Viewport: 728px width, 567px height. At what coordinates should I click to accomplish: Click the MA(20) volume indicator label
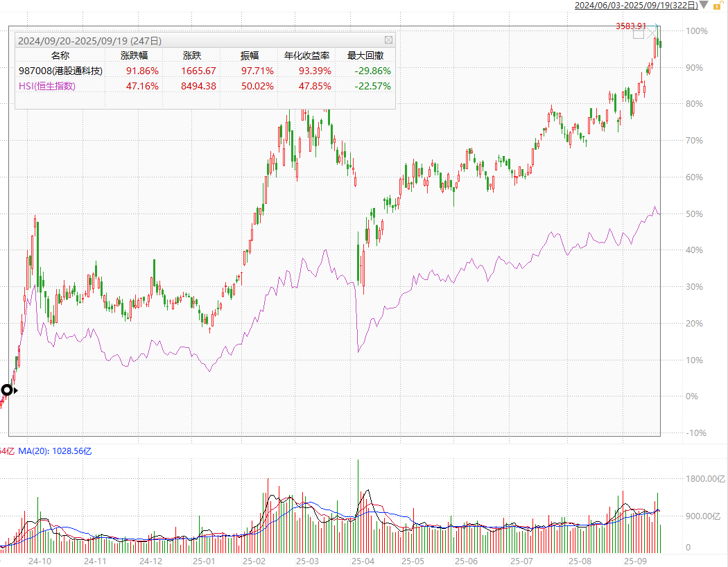(55, 451)
